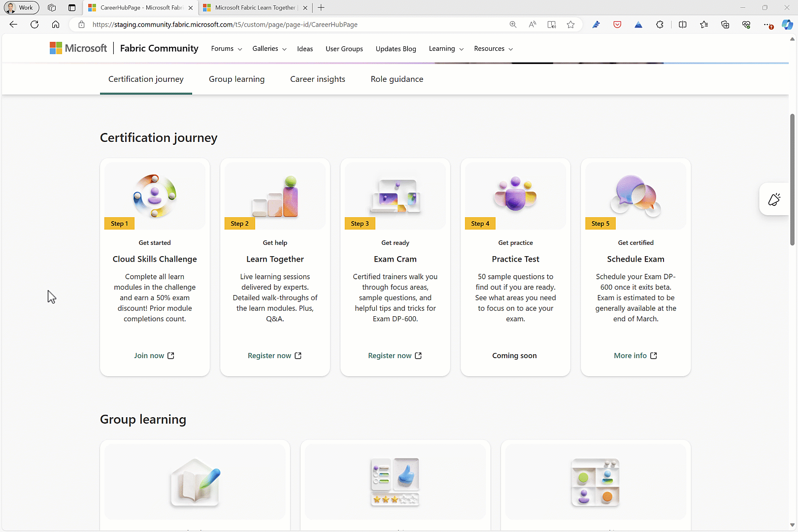
Task: Switch to the Group learning tab
Action: [x=236, y=79]
